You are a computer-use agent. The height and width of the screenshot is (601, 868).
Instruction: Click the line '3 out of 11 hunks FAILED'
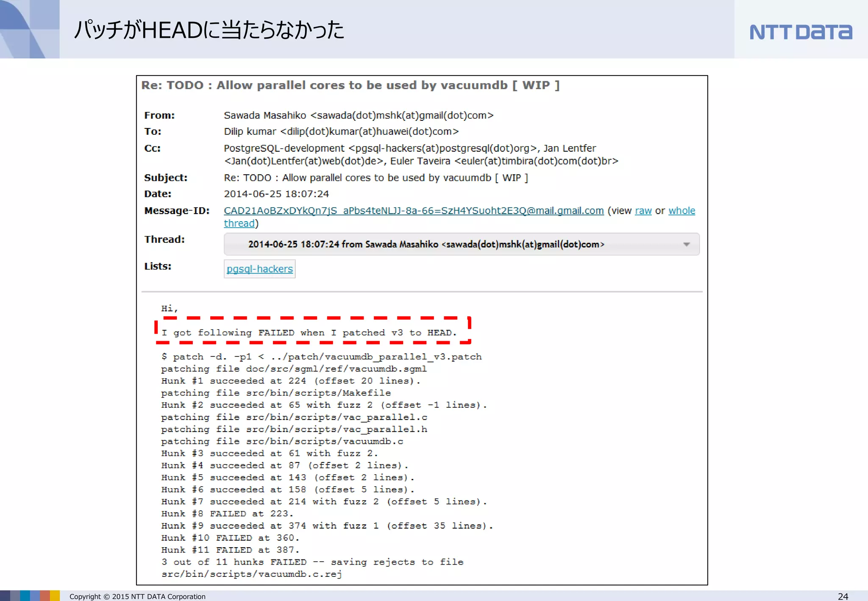point(312,562)
